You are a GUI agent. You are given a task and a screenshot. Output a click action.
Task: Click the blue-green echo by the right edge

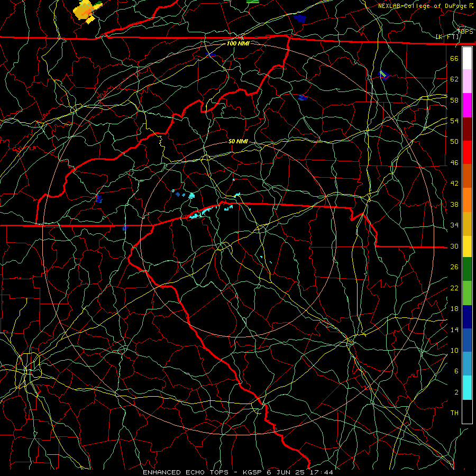coord(384,75)
